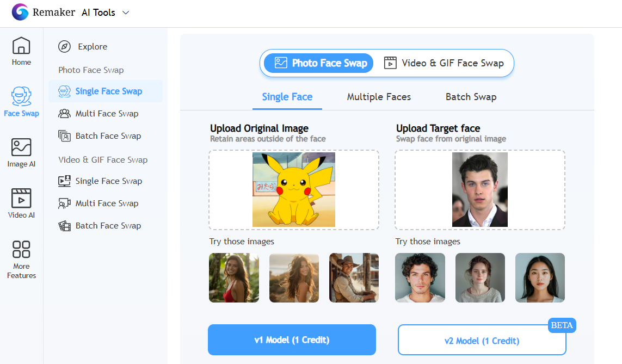The height and width of the screenshot is (364, 622).
Task: Click 'Retain areas outside of the face' text
Action: (268, 139)
